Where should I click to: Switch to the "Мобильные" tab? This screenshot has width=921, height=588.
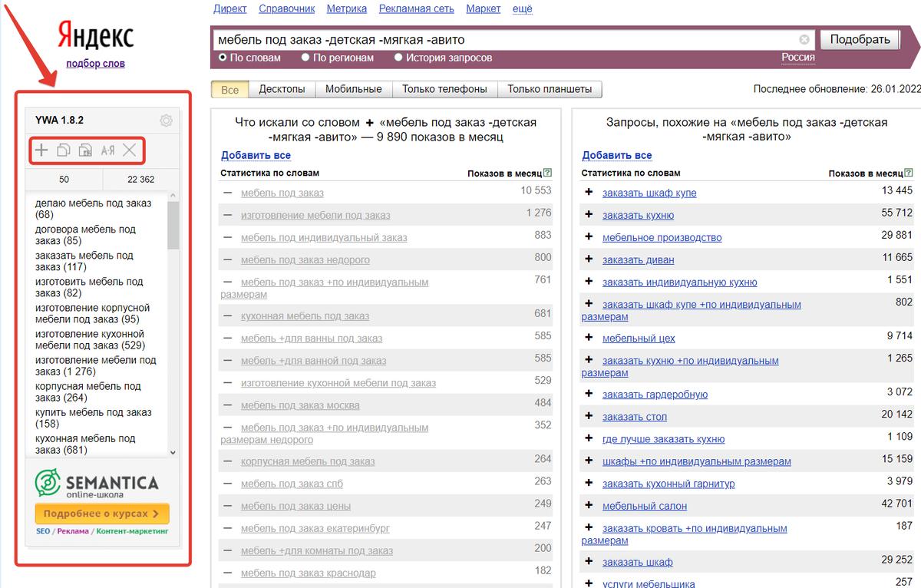(354, 90)
